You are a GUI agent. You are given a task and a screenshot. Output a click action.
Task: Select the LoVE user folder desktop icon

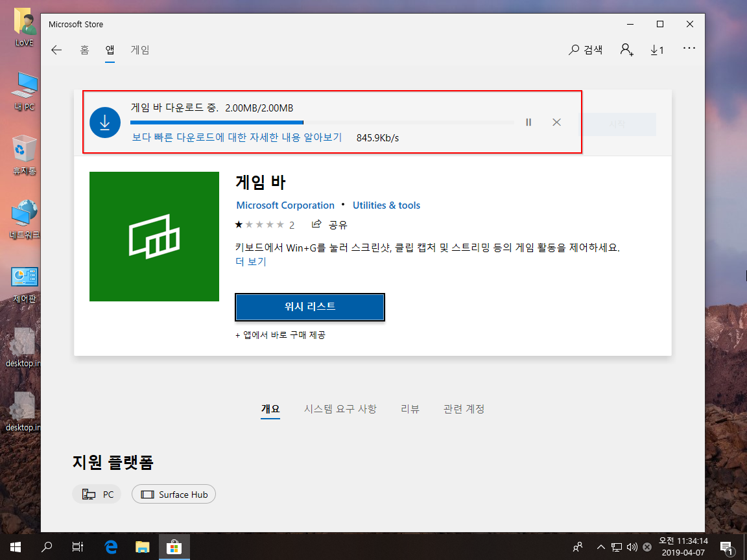click(x=24, y=27)
